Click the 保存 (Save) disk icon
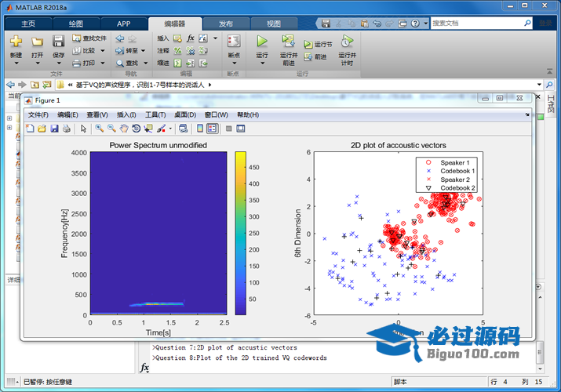This screenshot has height=392, width=561. (58, 41)
